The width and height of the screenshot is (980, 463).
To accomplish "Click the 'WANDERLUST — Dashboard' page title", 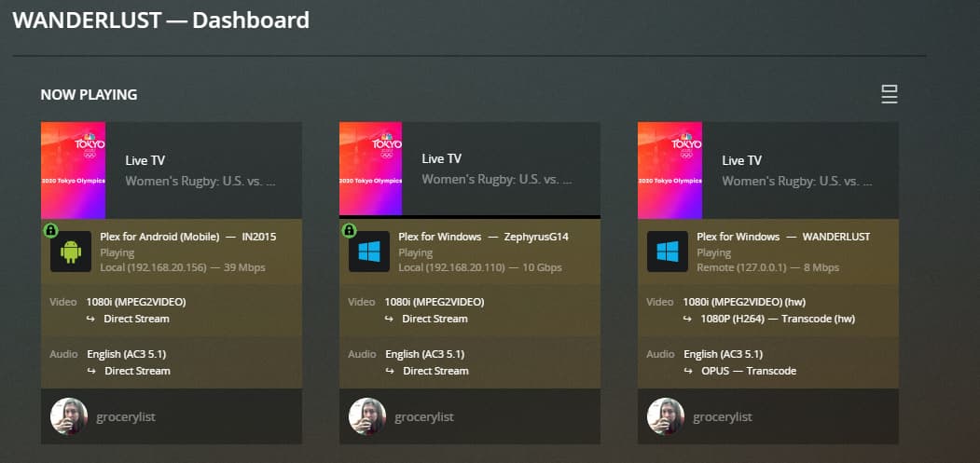I will (x=161, y=20).
